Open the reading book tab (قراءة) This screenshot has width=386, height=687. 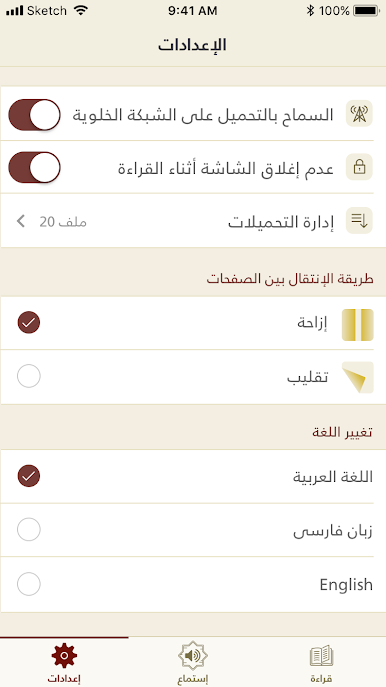click(x=321, y=664)
